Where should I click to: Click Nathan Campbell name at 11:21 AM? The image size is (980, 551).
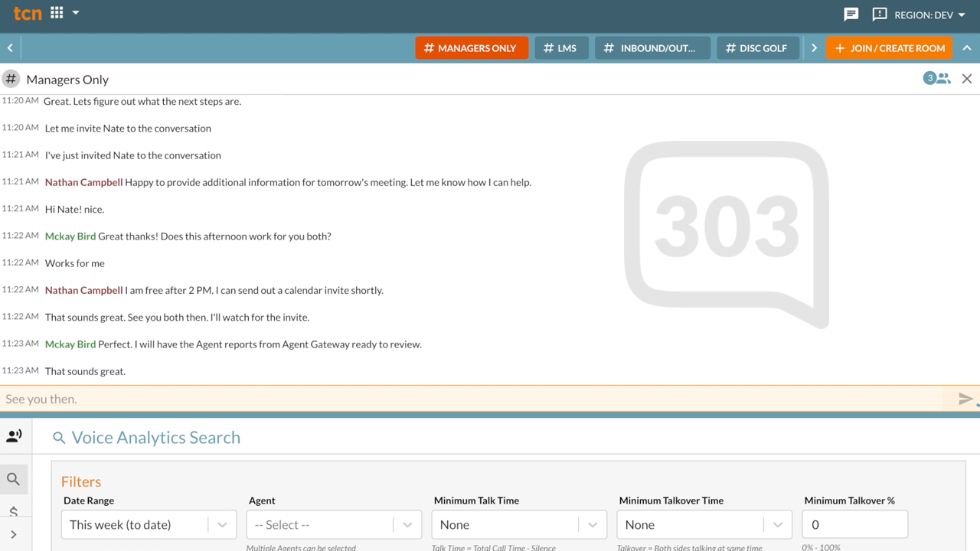pos(83,182)
